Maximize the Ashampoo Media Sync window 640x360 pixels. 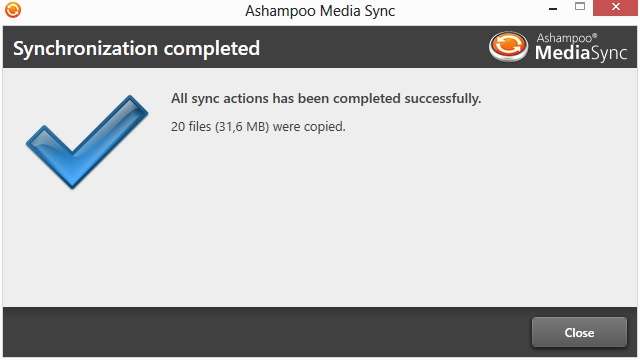pyautogui.click(x=580, y=7)
